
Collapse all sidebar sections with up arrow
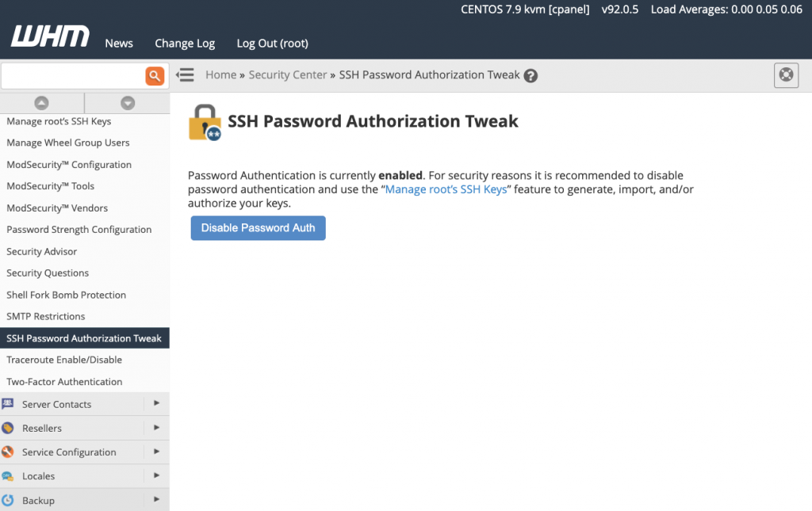[42, 103]
